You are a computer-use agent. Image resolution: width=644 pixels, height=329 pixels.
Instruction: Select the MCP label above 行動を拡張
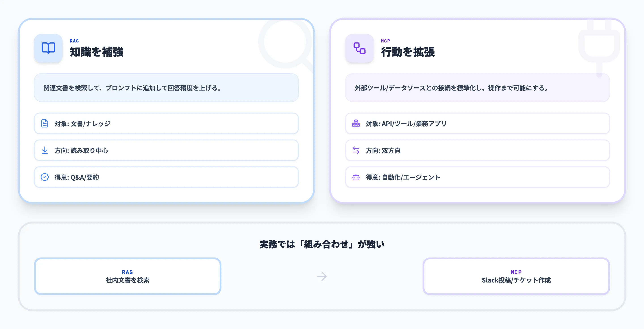[385, 41]
